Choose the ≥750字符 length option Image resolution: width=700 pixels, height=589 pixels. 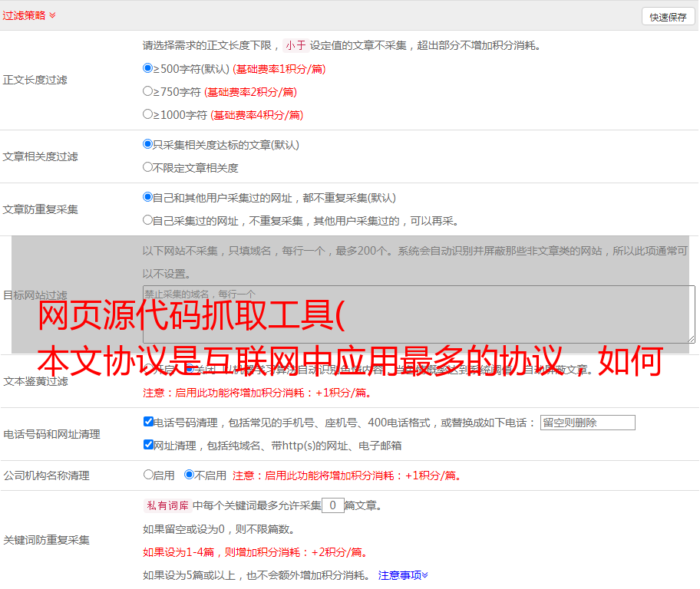coord(148,91)
